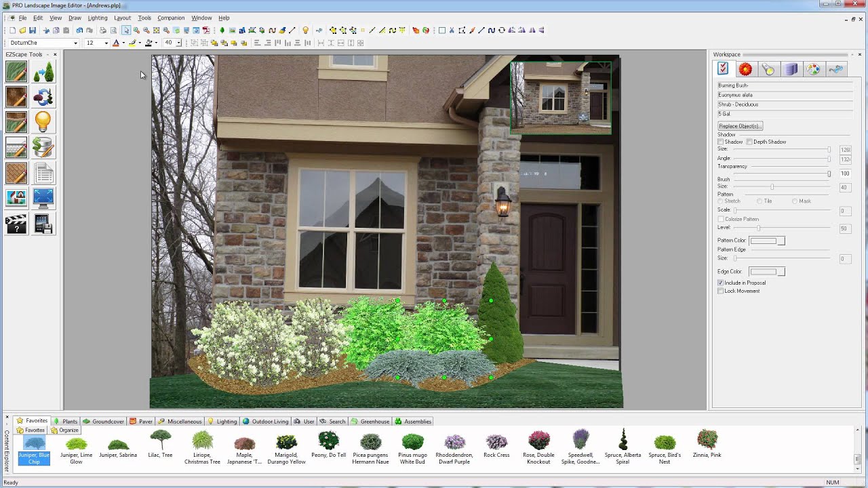868x488 pixels.
Task: Select the Mask pattern radio button
Action: tap(795, 201)
